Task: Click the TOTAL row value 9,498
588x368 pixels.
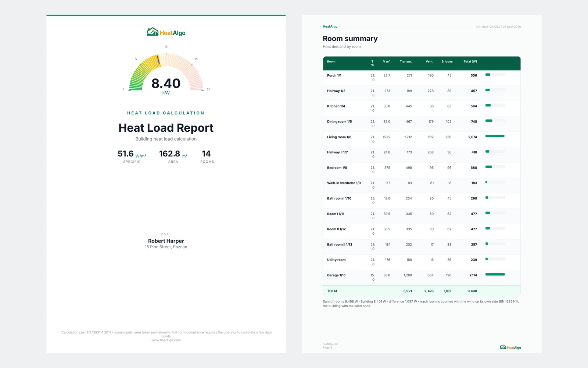Action: coord(472,291)
